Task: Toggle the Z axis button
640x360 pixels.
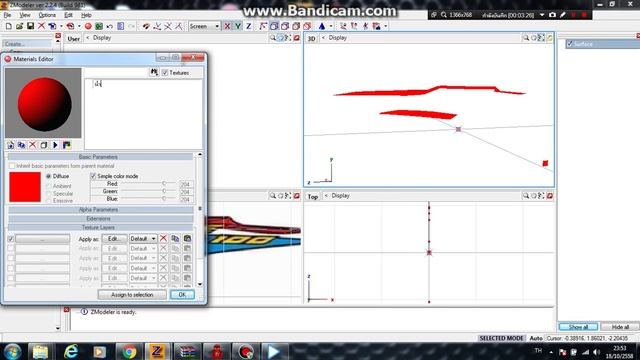Action: 249,26
